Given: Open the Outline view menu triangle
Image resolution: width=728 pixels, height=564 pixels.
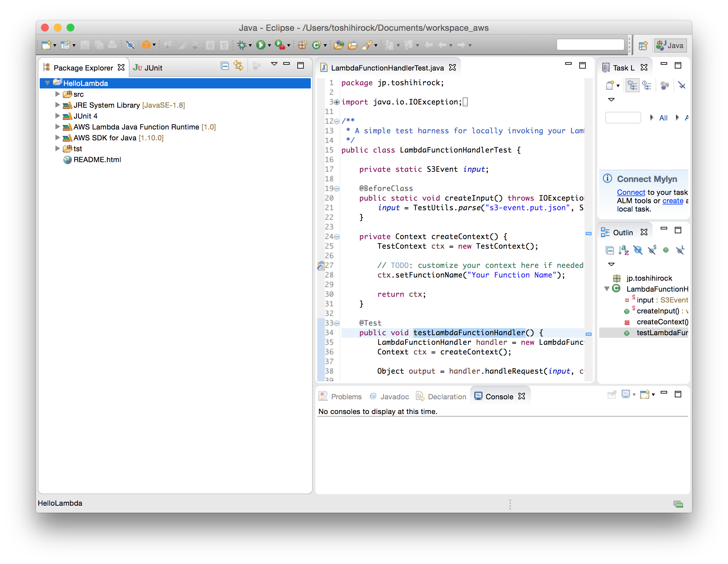Looking at the screenshot, I should 611,264.
